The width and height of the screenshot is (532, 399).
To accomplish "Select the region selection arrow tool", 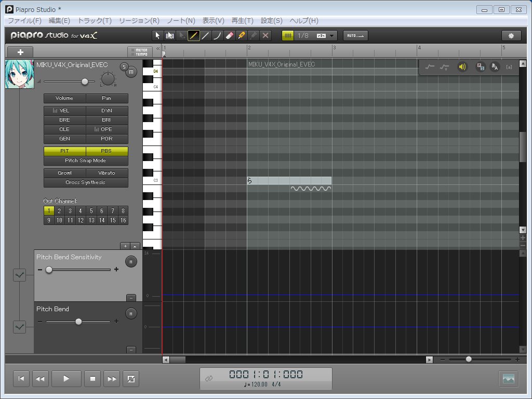I will 169,36.
